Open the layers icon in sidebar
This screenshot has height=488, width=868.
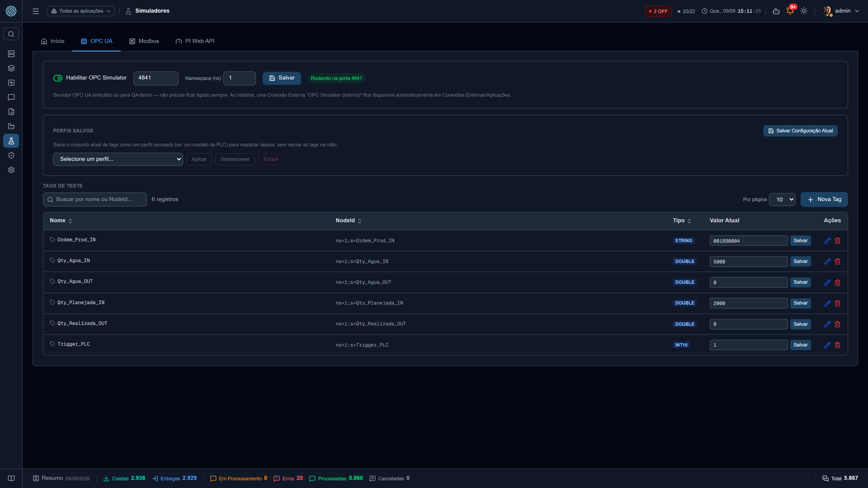(11, 68)
